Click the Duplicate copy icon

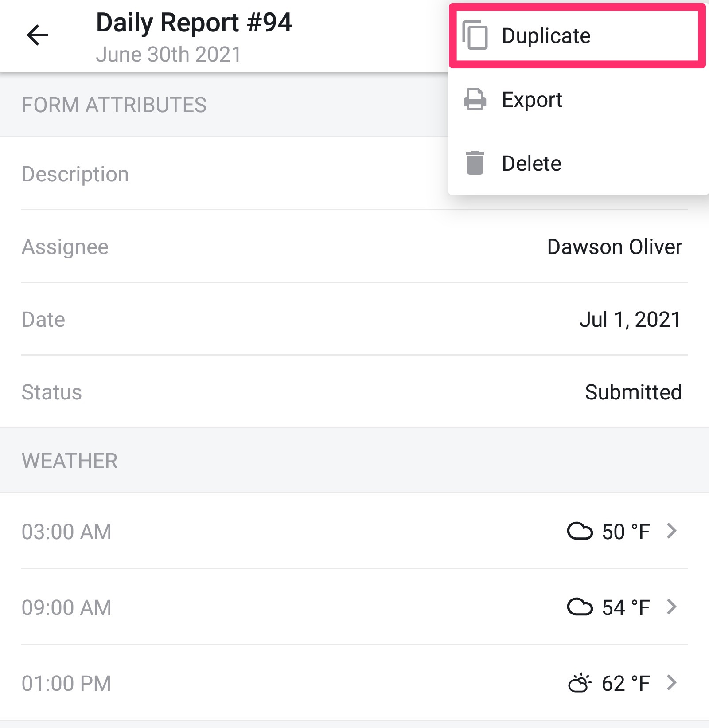coord(475,35)
